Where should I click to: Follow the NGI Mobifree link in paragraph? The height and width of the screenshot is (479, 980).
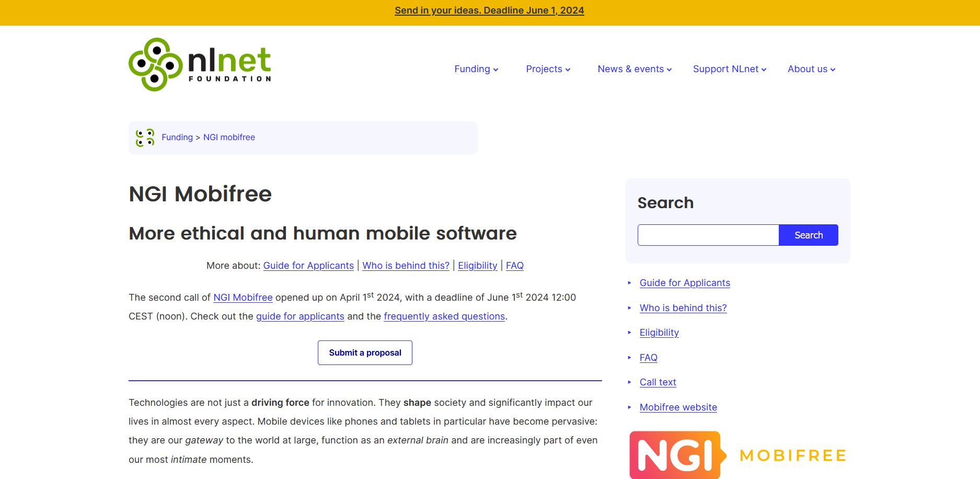(243, 298)
